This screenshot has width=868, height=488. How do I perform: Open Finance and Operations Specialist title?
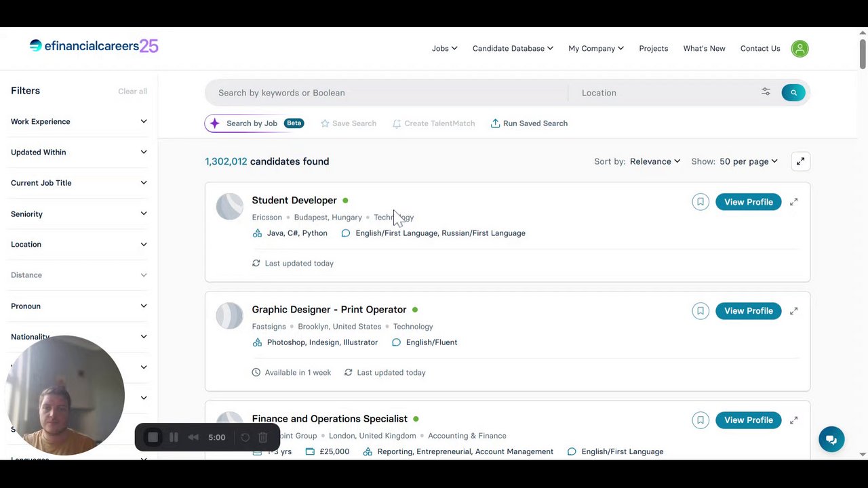[330, 419]
